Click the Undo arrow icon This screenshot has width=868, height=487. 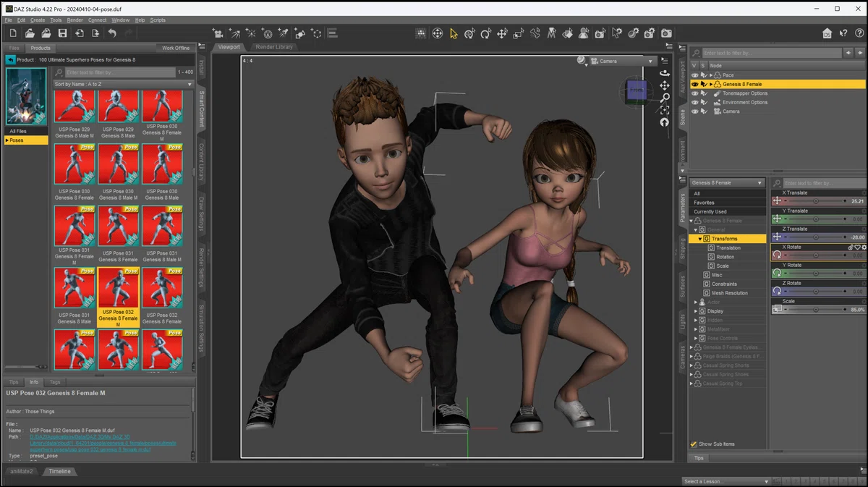(112, 33)
